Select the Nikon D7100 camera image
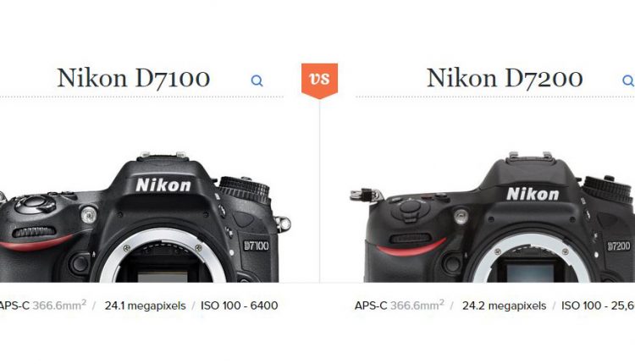This screenshot has height=364, width=635. click(144, 217)
